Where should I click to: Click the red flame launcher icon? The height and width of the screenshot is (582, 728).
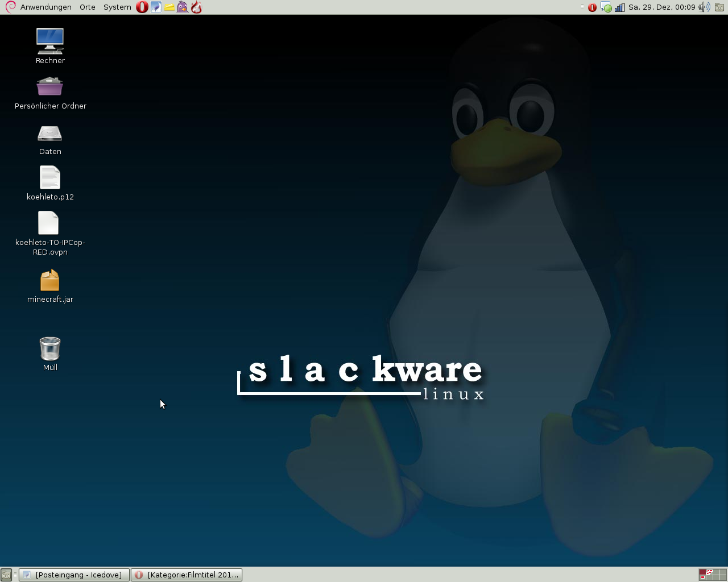point(196,7)
